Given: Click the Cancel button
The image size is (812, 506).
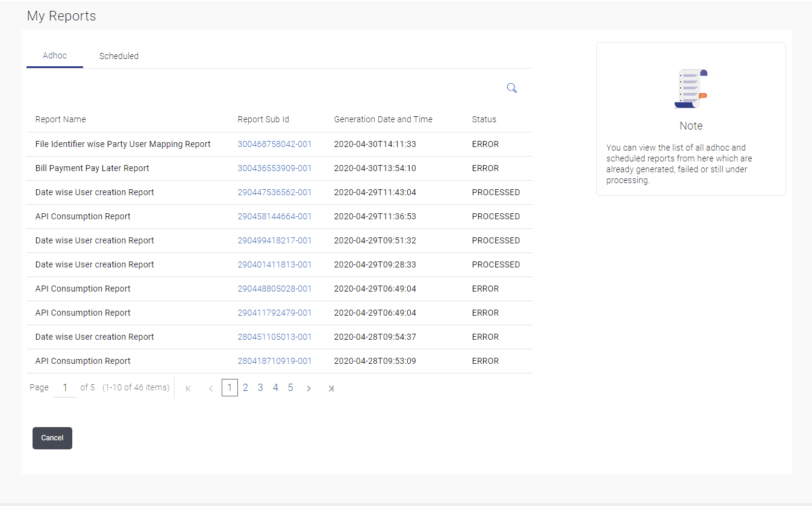Looking at the screenshot, I should point(52,438).
